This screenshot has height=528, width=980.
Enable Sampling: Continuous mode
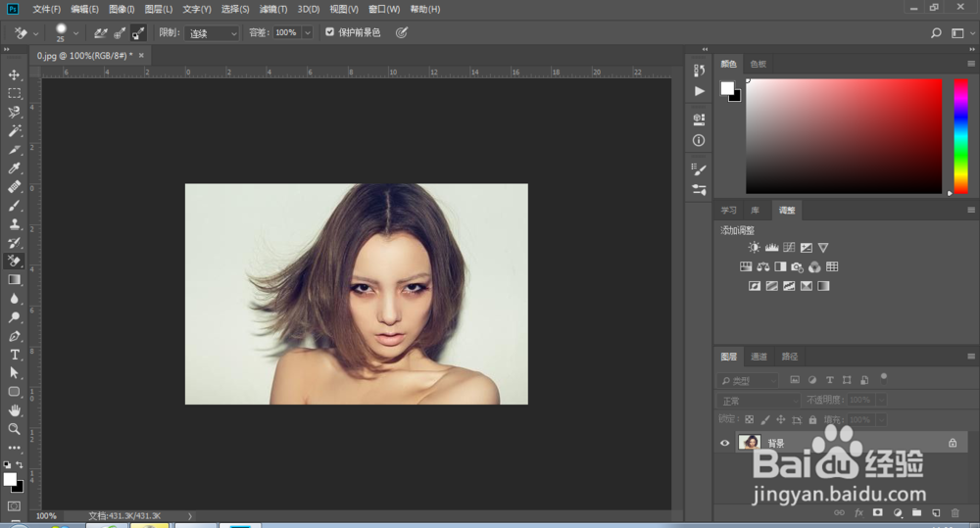click(101, 33)
